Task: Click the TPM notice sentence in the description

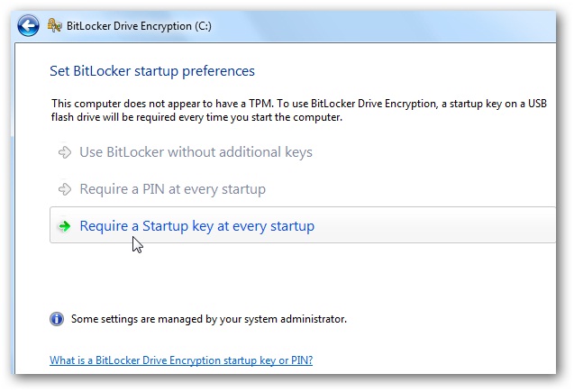Action: (x=162, y=104)
